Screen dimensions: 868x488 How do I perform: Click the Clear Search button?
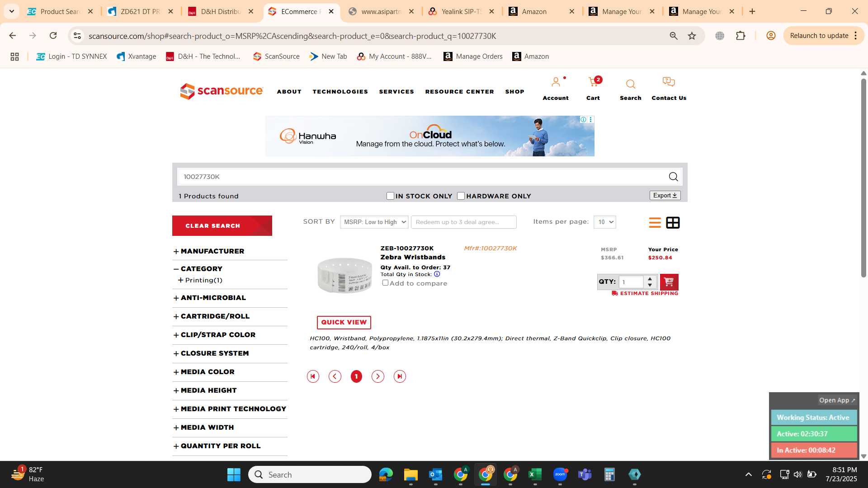tap(222, 225)
